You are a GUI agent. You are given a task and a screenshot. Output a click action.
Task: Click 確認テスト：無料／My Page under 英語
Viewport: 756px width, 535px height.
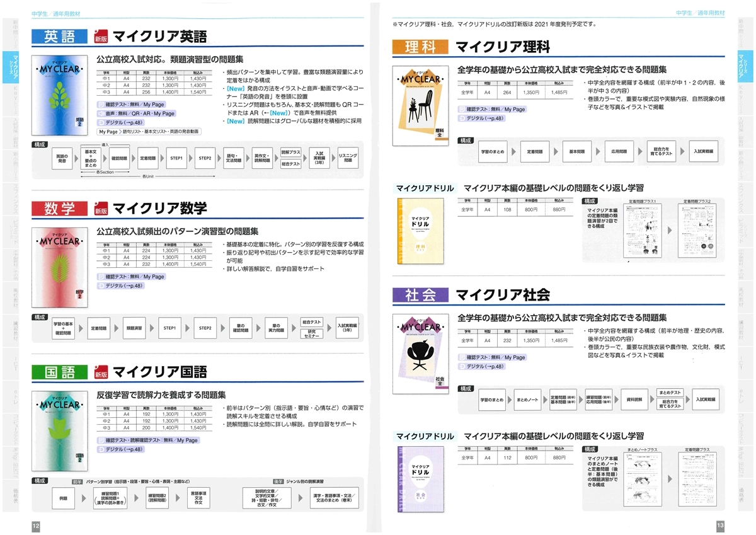click(131, 104)
